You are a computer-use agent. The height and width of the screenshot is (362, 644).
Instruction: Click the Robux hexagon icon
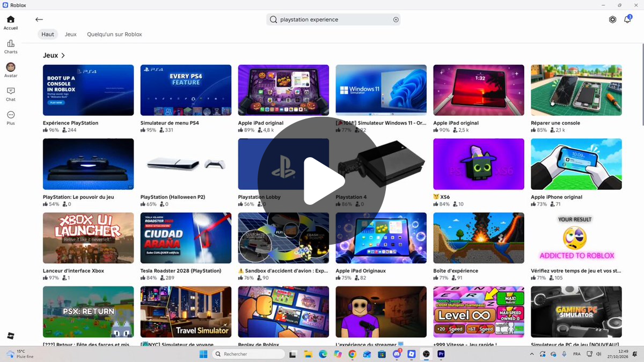612,19
